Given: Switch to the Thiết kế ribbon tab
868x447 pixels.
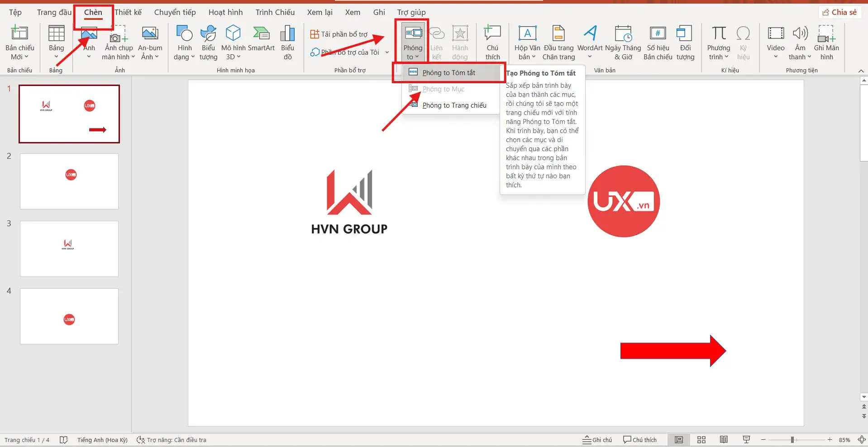Looking at the screenshot, I should click(x=128, y=12).
